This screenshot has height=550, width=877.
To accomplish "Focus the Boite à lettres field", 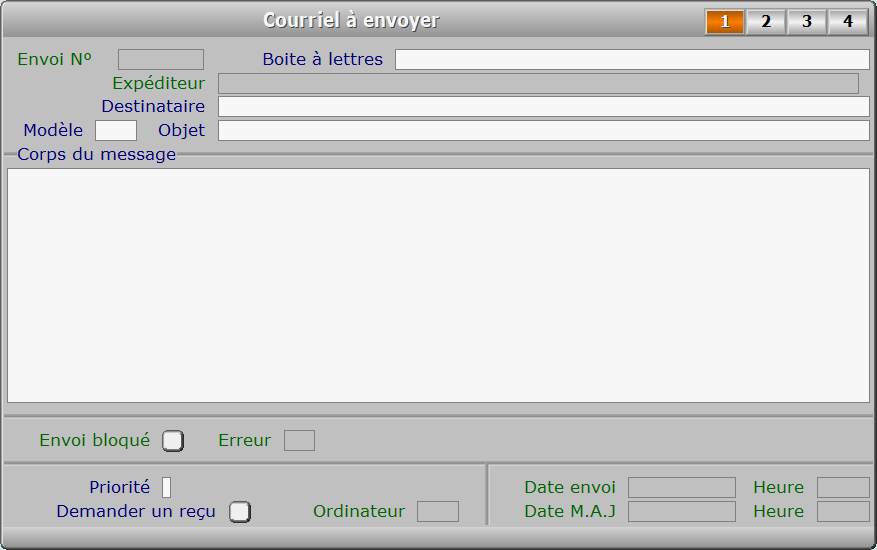I will 632,59.
